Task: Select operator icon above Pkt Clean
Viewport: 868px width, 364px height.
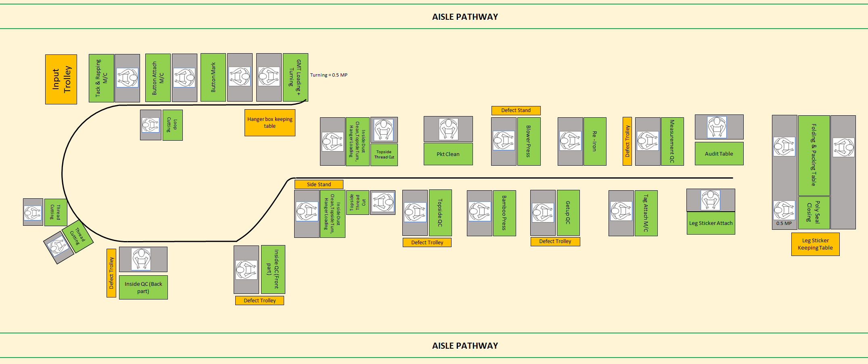Action: click(x=448, y=129)
